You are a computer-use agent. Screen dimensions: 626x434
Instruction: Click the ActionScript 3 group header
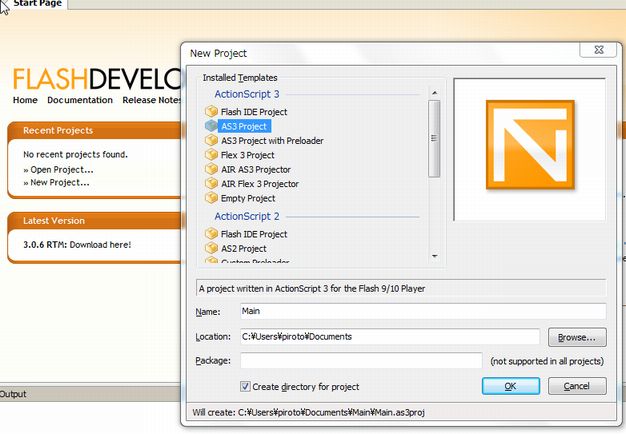tap(247, 94)
